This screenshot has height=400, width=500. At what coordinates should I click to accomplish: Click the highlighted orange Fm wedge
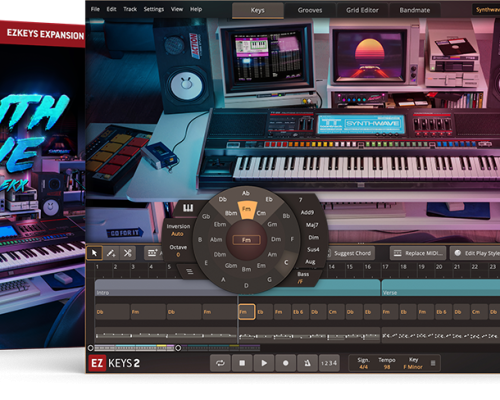[246, 210]
